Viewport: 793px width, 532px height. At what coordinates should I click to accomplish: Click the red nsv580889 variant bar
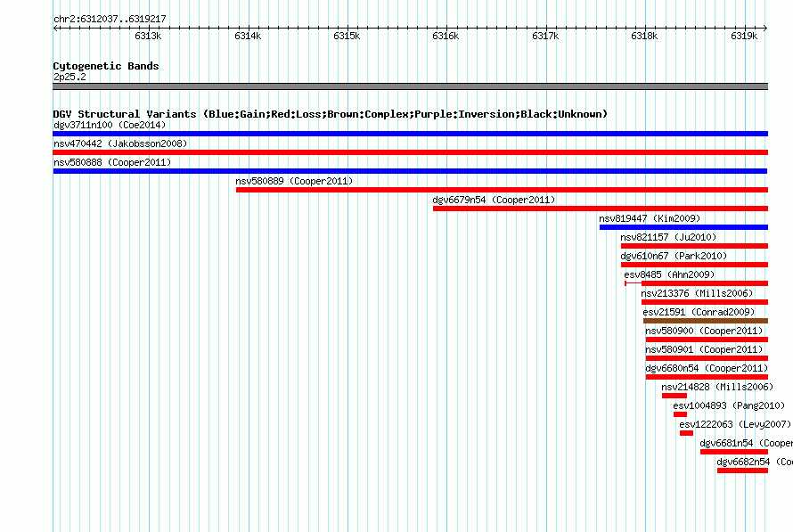click(x=502, y=190)
